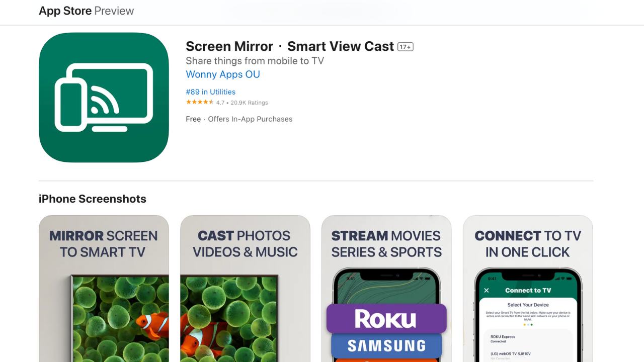This screenshot has width=644, height=362.
Task: Open the Cast Photos Videos & Music screenshot
Action: pos(245,289)
